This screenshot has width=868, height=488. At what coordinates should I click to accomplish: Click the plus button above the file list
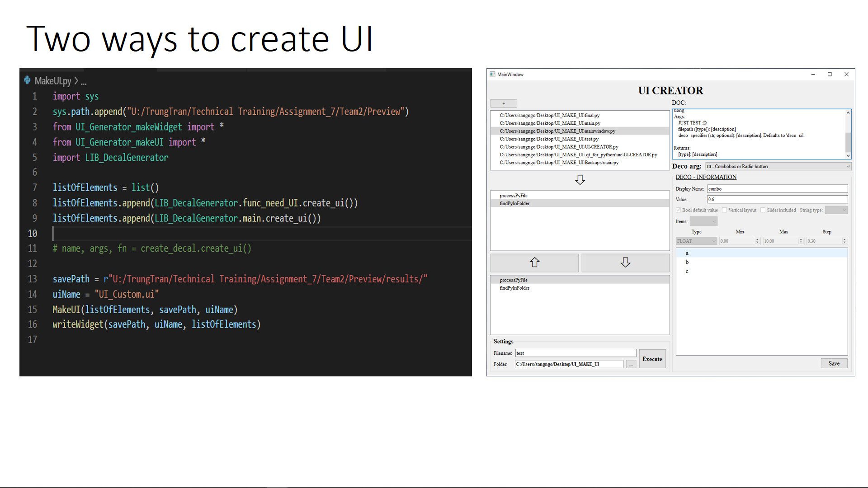504,103
